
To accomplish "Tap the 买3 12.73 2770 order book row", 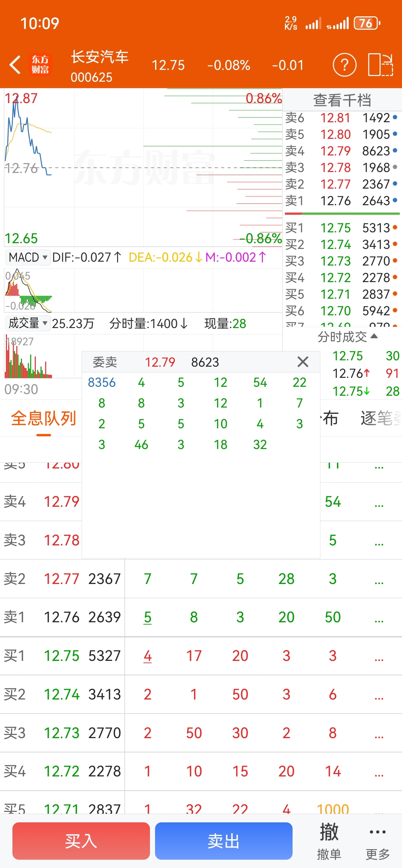I will point(342,261).
